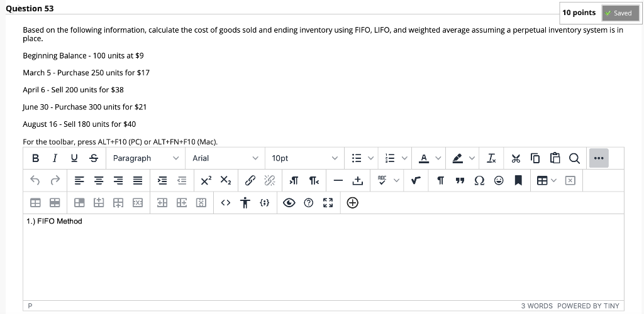Image resolution: width=644 pixels, height=314 pixels.
Task: Set right-to-left text direction
Action: pos(314,180)
